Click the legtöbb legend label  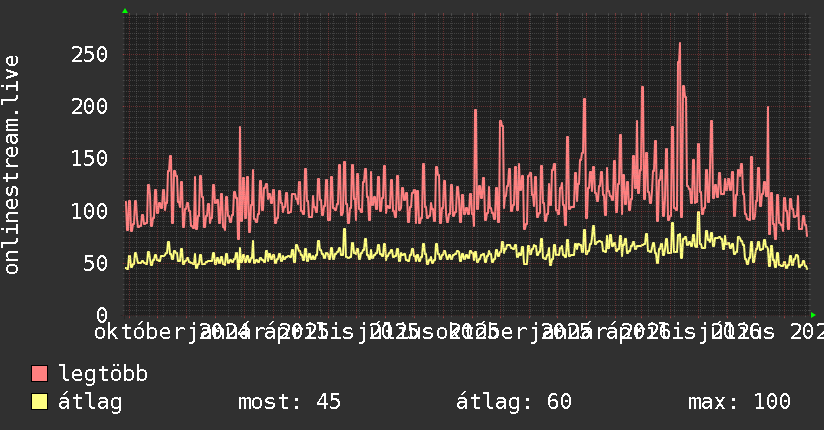(103, 374)
